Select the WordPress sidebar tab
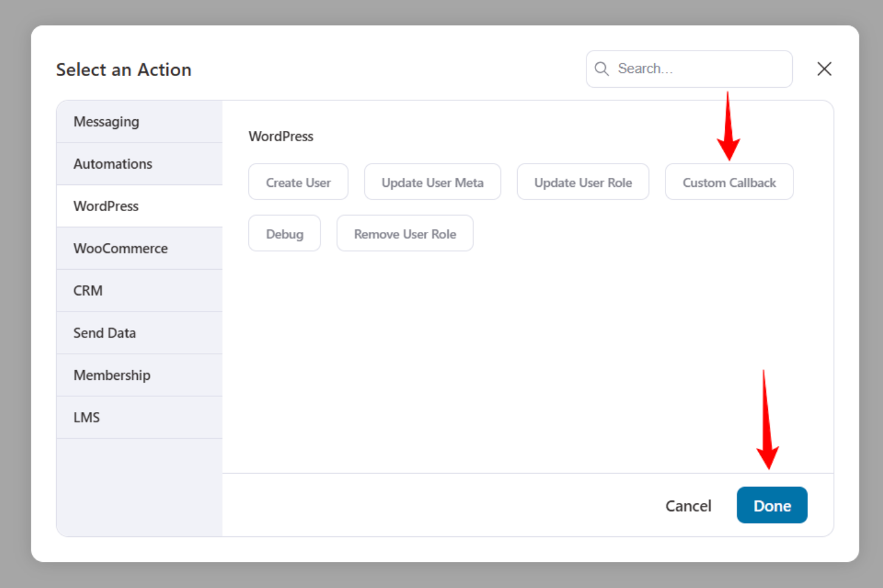The height and width of the screenshot is (588, 883). (x=139, y=206)
